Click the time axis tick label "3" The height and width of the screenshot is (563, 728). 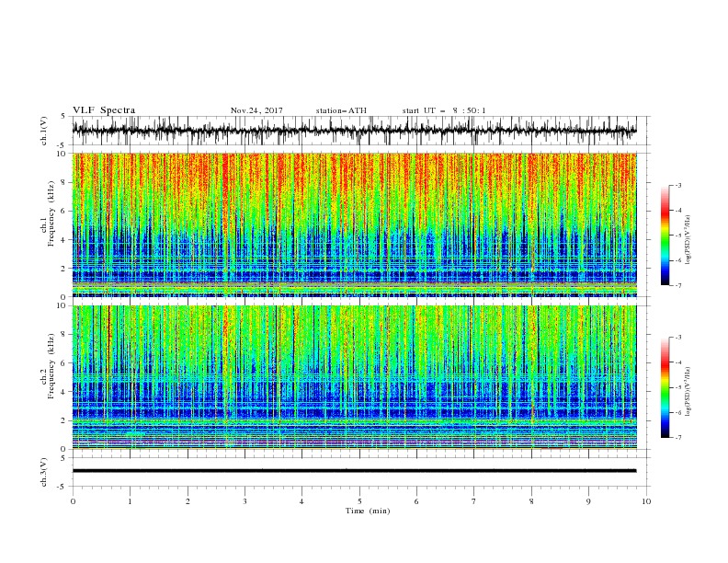(245, 501)
